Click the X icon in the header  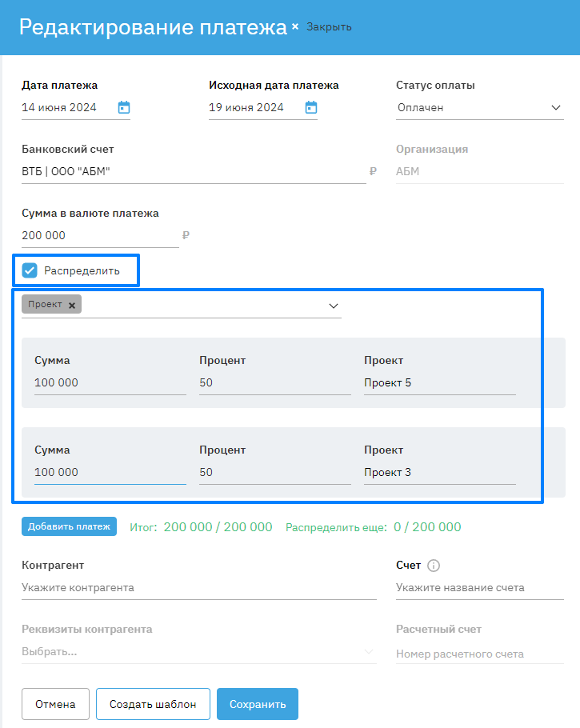pyautogui.click(x=295, y=26)
